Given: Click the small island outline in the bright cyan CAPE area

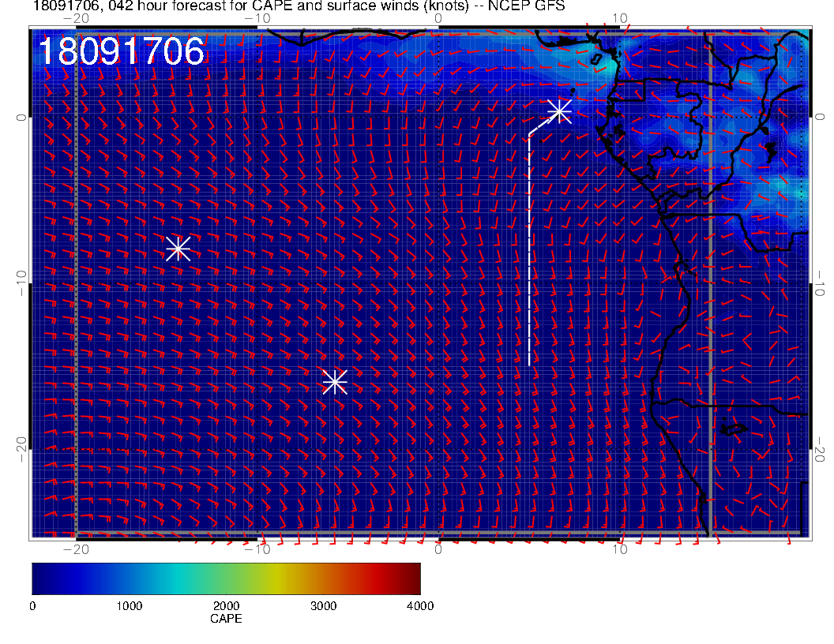Looking at the screenshot, I should coord(596,59).
